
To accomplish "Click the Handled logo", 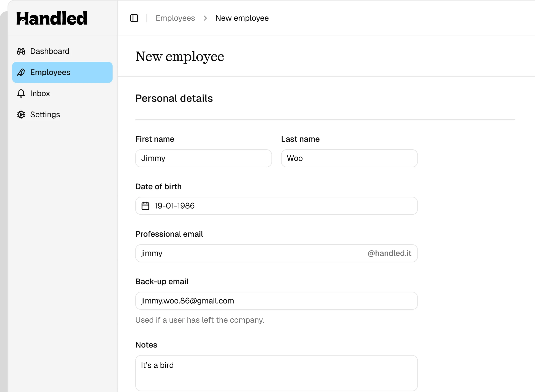I will point(52,18).
